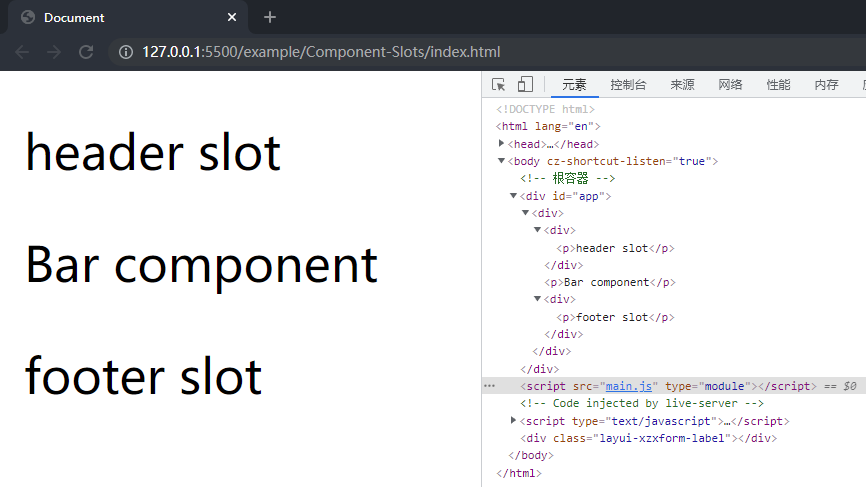Switch to the 元素 tab
The image size is (866, 487).
pyautogui.click(x=574, y=84)
